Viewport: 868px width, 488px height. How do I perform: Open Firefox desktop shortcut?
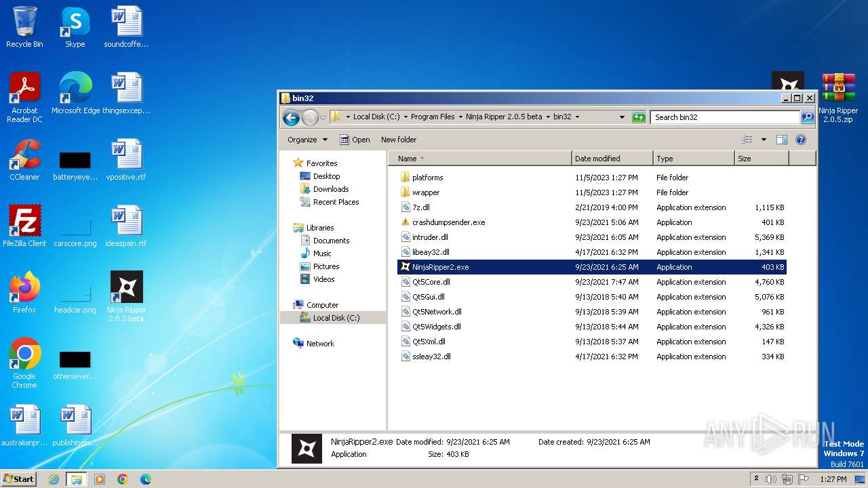click(x=24, y=293)
